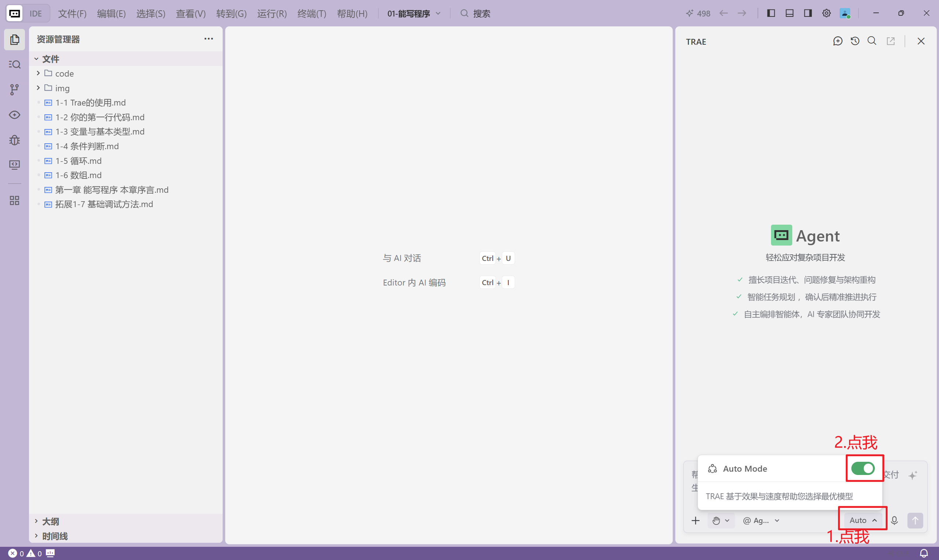The height and width of the screenshot is (560, 939).
Task: Click the errors and warnings status indicator
Action: (x=25, y=553)
